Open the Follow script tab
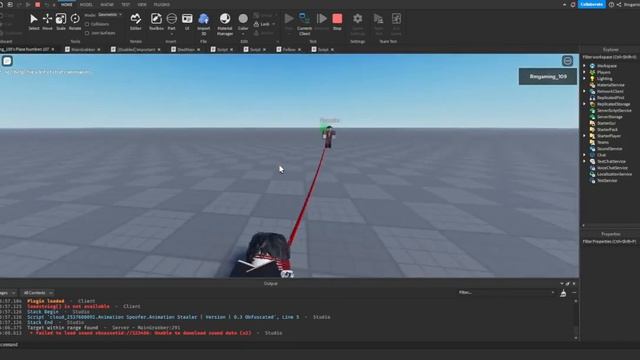This screenshot has width=640, height=360. pyautogui.click(x=289, y=49)
